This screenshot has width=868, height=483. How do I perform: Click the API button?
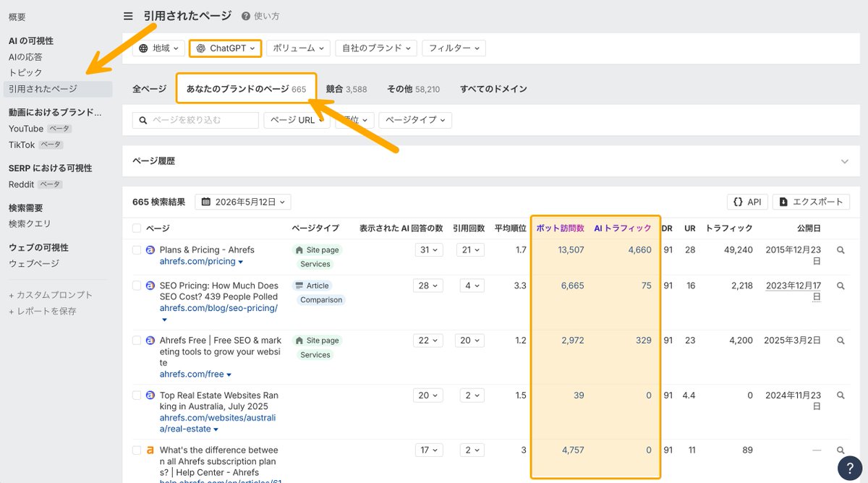pos(747,202)
